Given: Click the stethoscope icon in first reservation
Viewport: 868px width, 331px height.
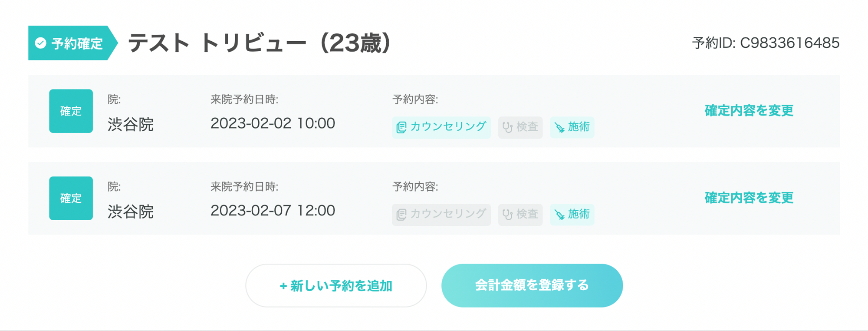Looking at the screenshot, I should pyautogui.click(x=507, y=127).
